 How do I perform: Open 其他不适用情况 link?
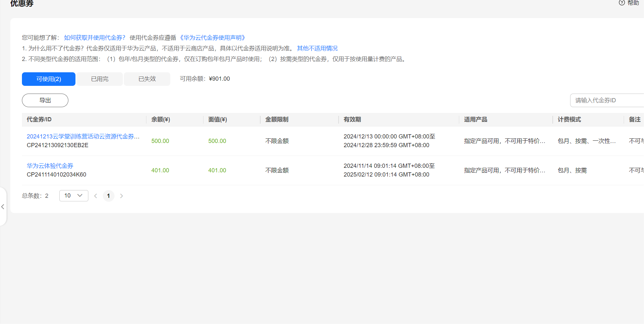317,48
